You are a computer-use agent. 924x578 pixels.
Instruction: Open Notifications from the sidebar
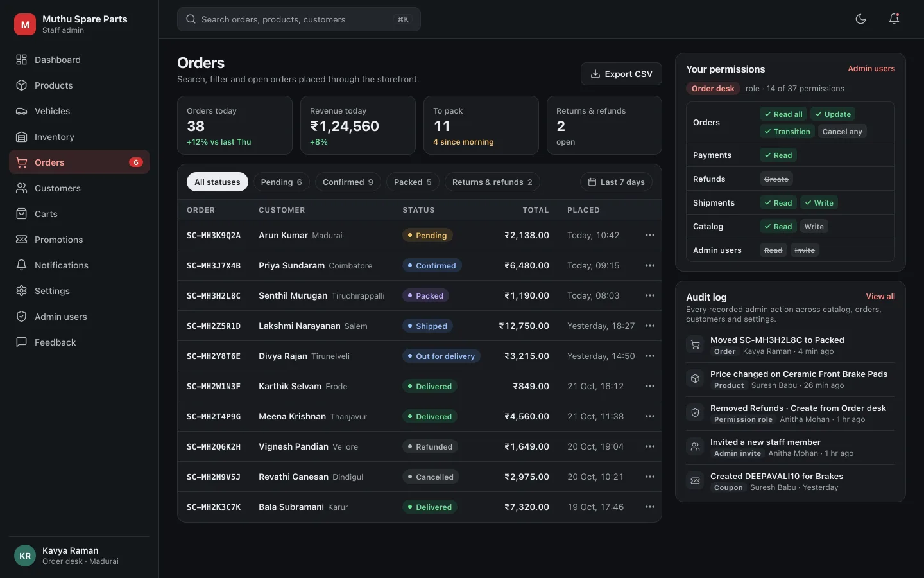pos(80,265)
